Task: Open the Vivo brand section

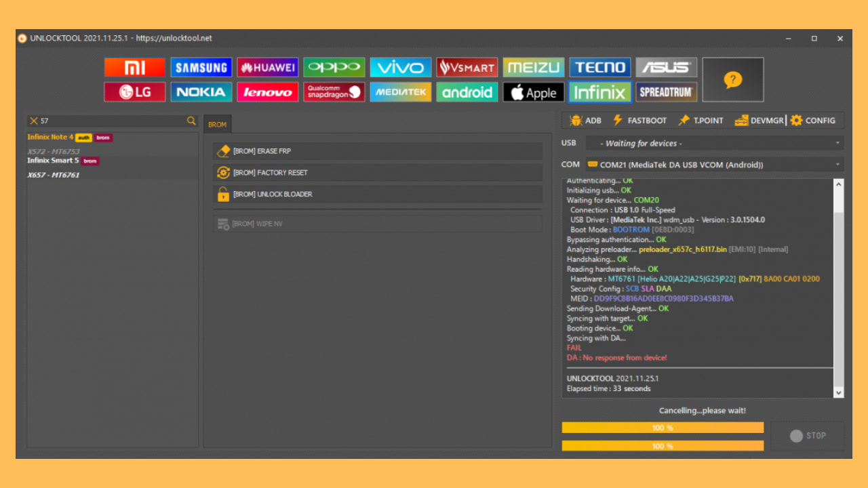Action: pyautogui.click(x=400, y=67)
